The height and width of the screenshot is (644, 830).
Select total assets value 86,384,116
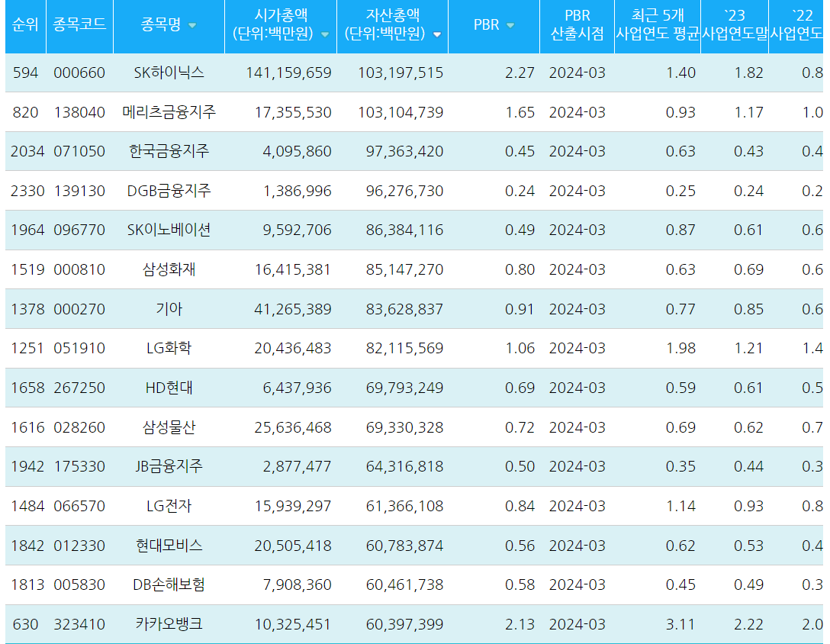click(404, 230)
